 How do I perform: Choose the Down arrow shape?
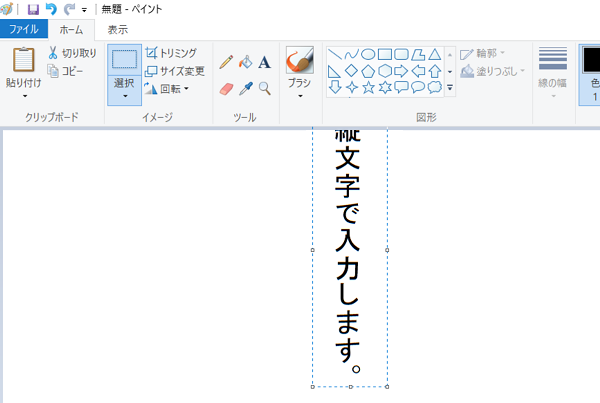[335, 87]
